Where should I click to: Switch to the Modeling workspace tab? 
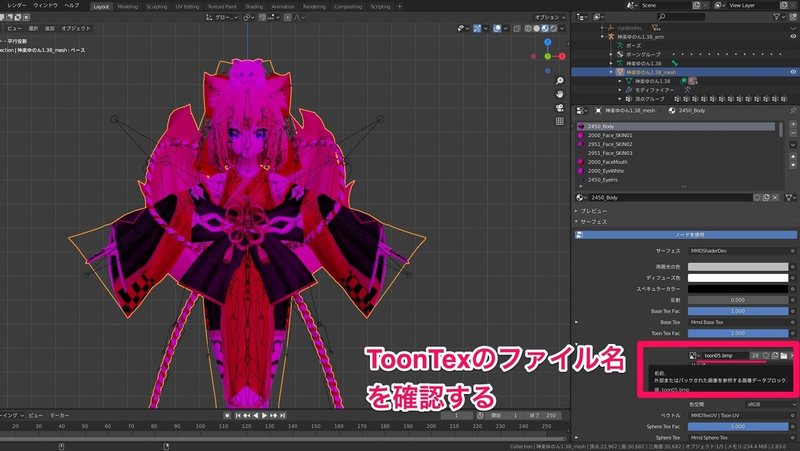[128, 7]
